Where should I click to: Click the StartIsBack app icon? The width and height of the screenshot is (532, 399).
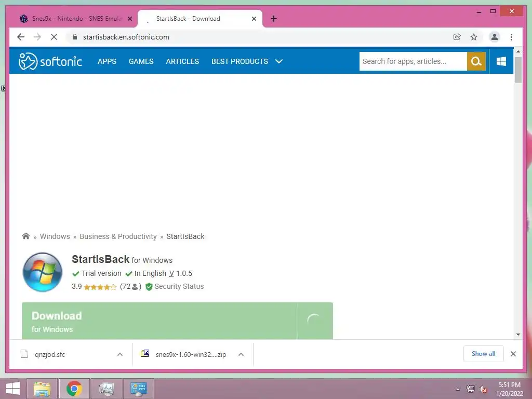(43, 272)
